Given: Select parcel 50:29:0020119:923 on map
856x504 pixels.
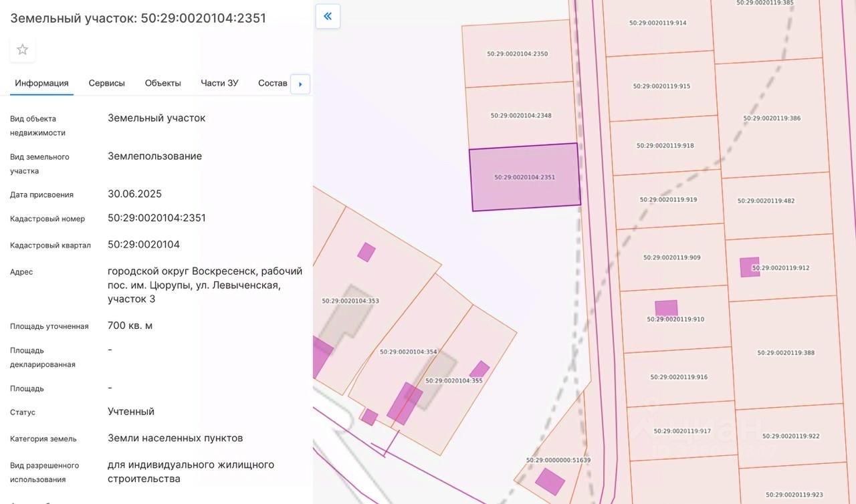Looking at the screenshot, I should [794, 495].
